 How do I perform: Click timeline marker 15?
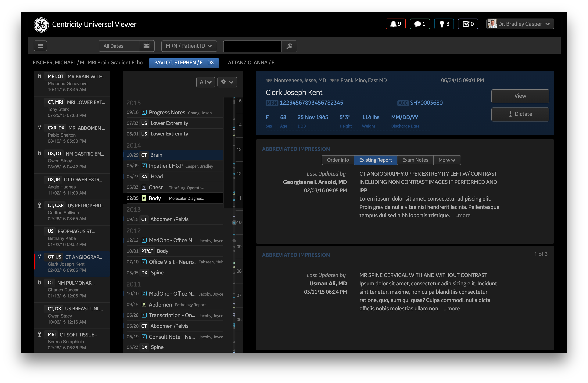pos(239,101)
